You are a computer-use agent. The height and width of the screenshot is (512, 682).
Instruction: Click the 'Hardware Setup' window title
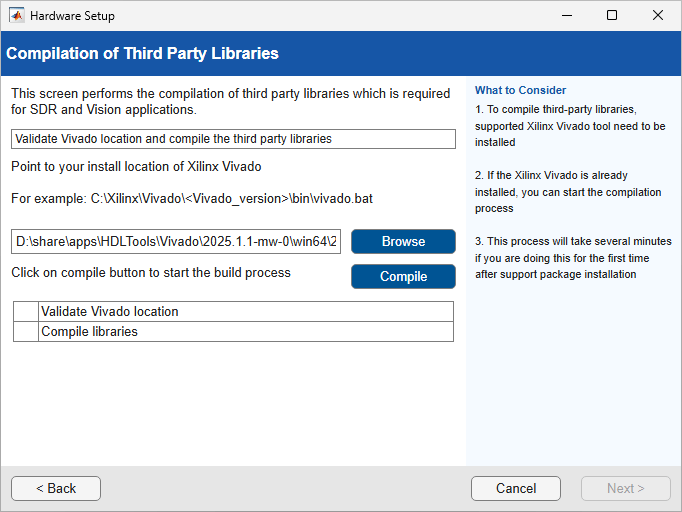point(72,16)
